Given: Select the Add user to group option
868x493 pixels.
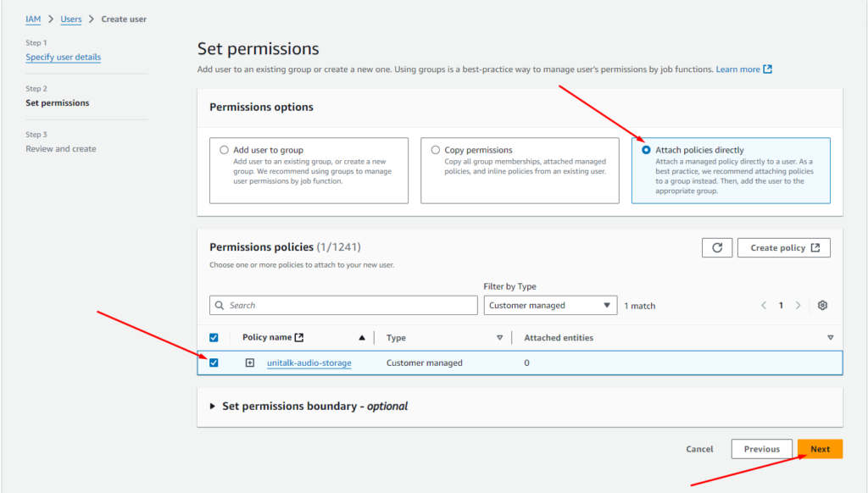Looking at the screenshot, I should coord(225,150).
